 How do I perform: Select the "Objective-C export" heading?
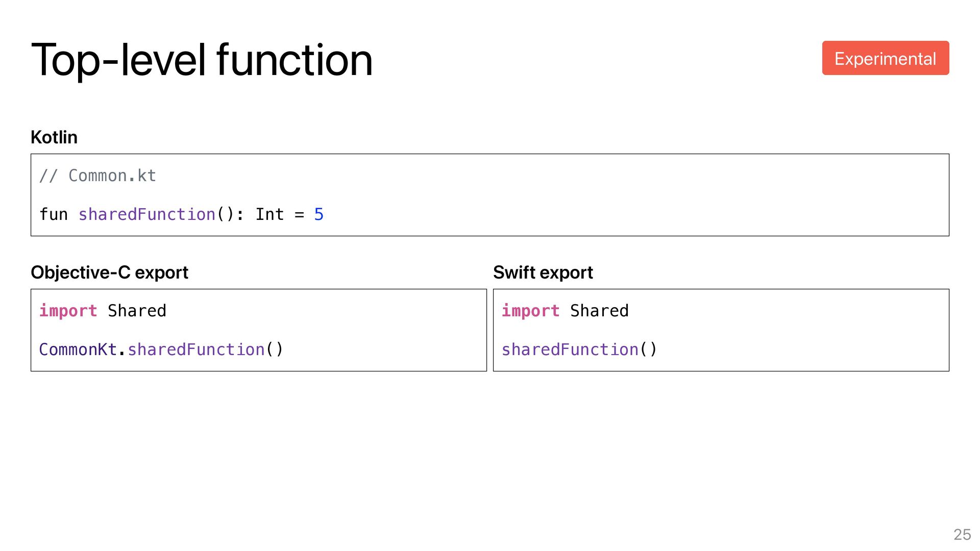(109, 272)
